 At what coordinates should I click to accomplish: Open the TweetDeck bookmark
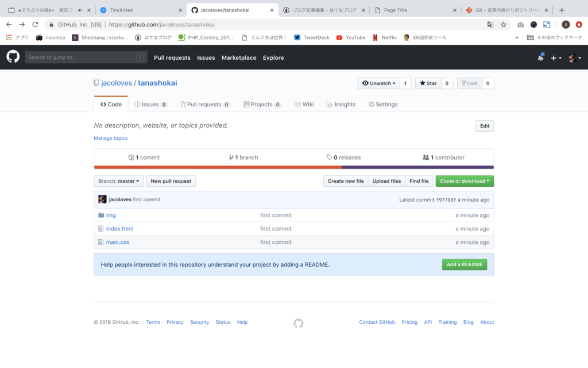[312, 37]
